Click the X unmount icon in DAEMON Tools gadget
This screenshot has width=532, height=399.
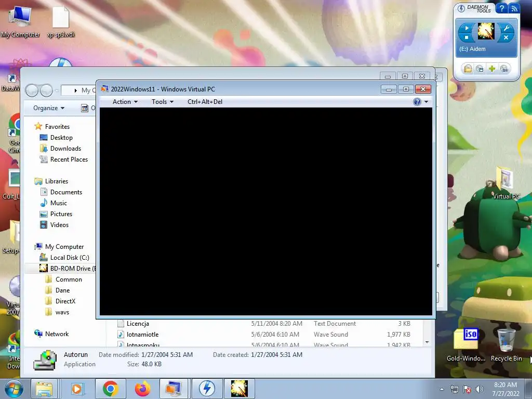coord(506,37)
